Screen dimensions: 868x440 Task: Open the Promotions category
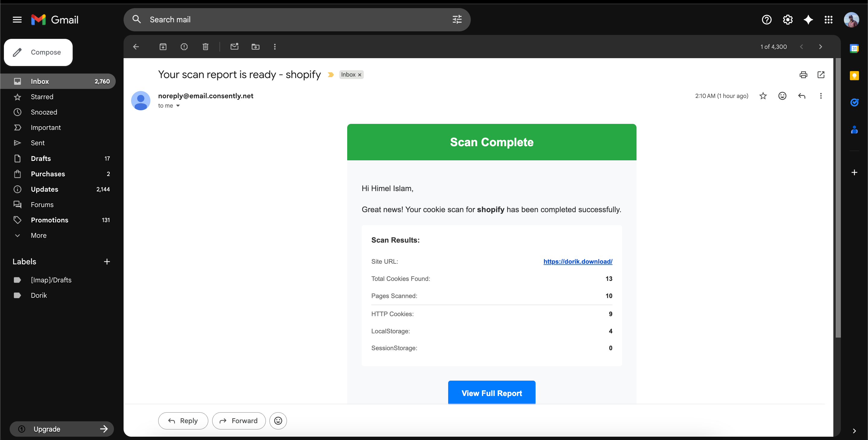49,220
